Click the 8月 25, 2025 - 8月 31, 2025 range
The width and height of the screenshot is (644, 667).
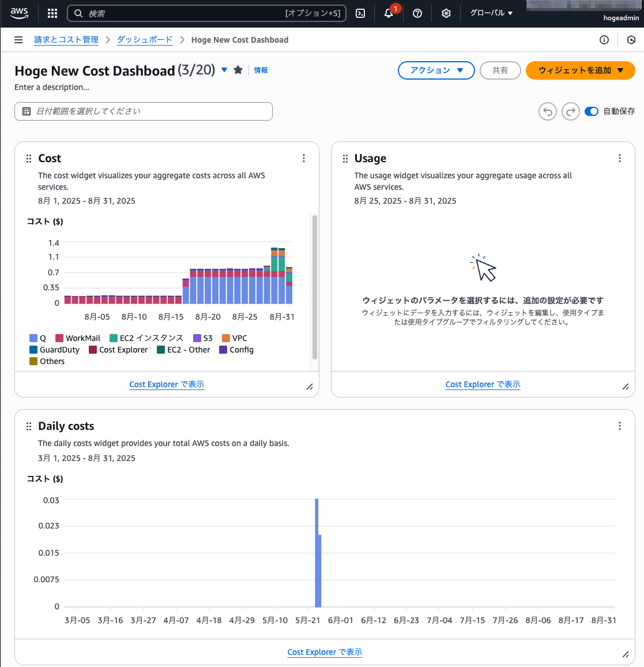click(405, 201)
